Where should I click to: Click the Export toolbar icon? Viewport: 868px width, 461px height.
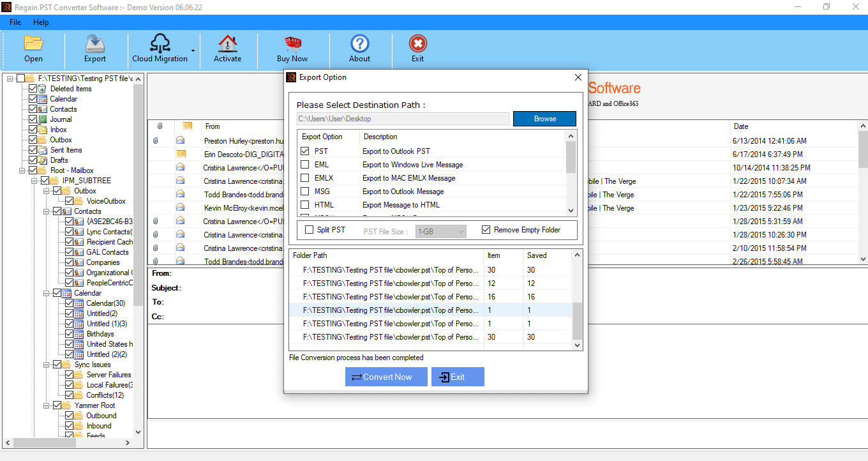[94, 43]
